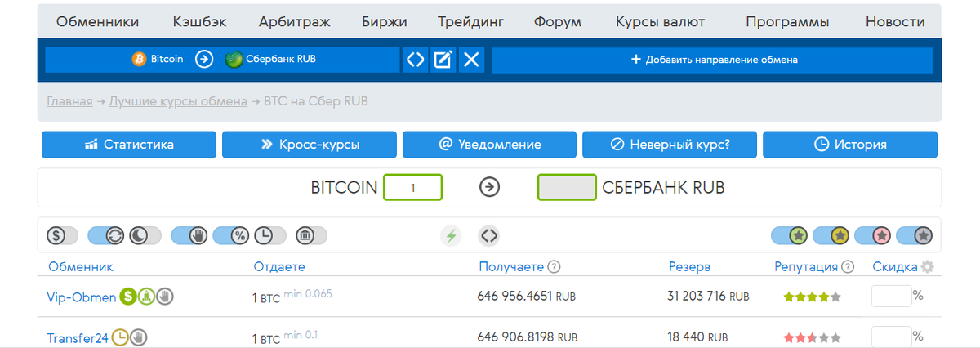The height and width of the screenshot is (348, 980).
Task: Edit the exchange direction with the pencil icon
Action: tap(443, 60)
